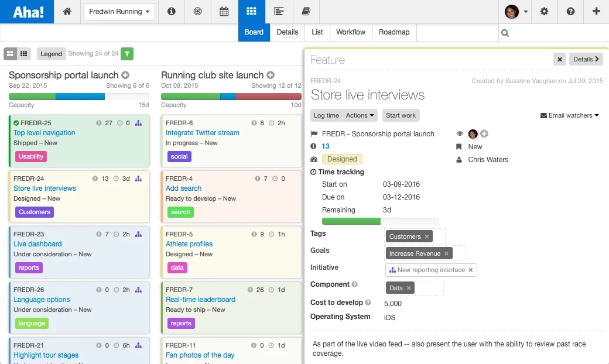Add feature to Running club site launch
This screenshot has width=609, height=364.
[271, 75]
